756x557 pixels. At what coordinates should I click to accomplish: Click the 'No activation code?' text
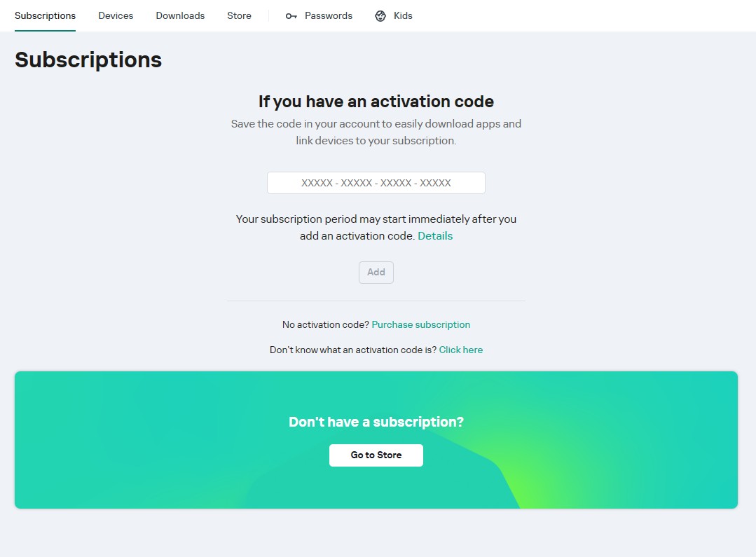[325, 324]
